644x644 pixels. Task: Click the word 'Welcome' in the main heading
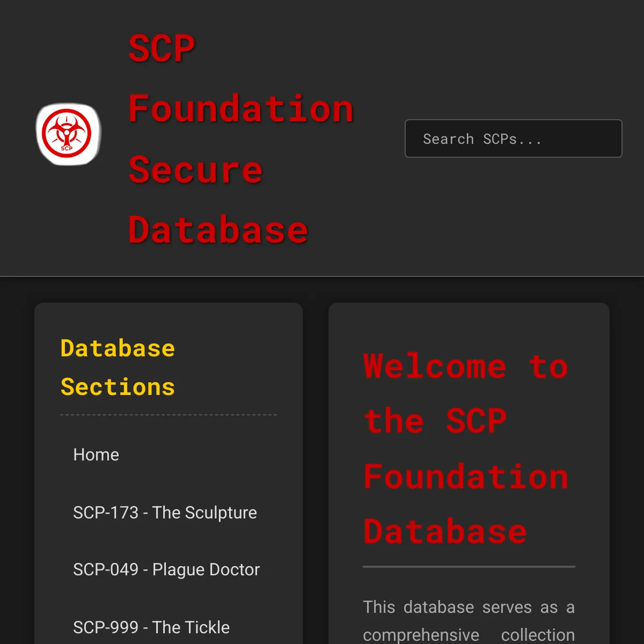pyautogui.click(x=435, y=367)
